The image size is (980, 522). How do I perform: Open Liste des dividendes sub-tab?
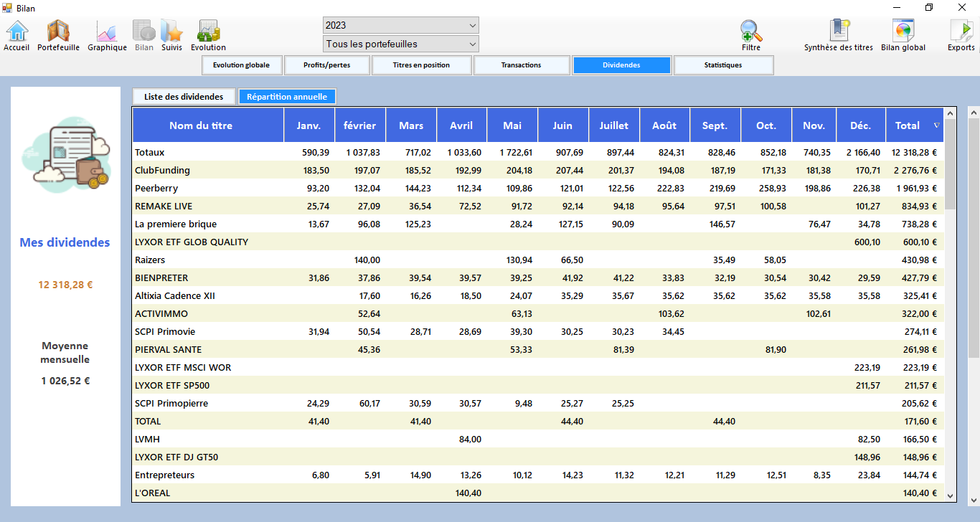click(184, 97)
